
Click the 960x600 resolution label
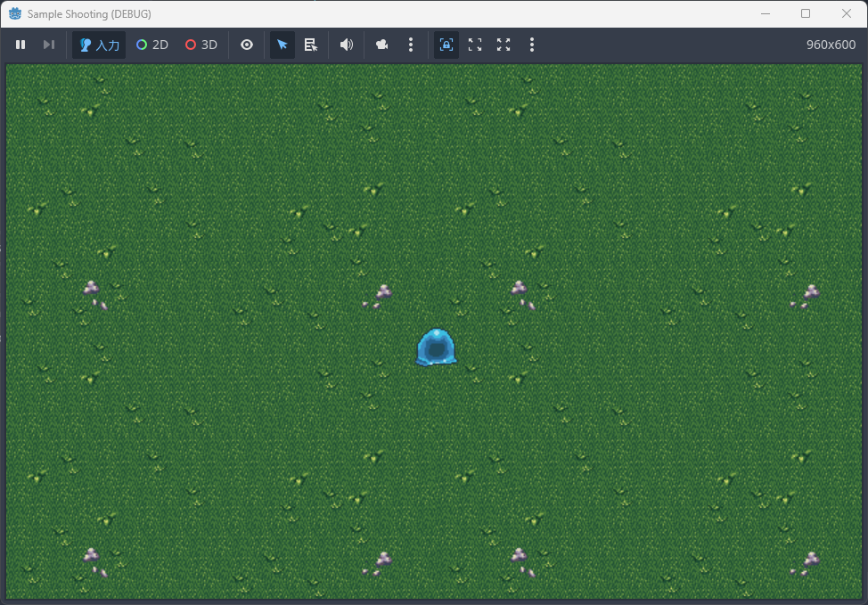pyautogui.click(x=831, y=45)
